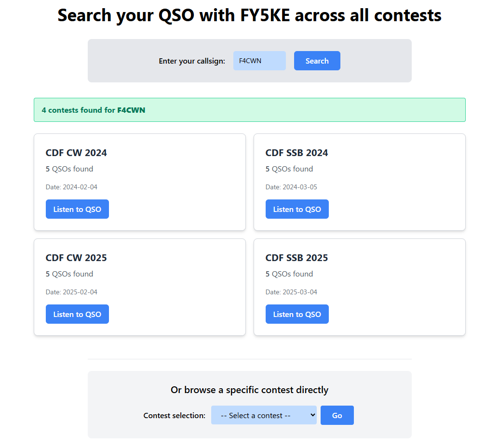Click the bold F4CWN callsign in the results banner
Image resolution: width=499 pixels, height=448 pixels.
pyautogui.click(x=131, y=110)
